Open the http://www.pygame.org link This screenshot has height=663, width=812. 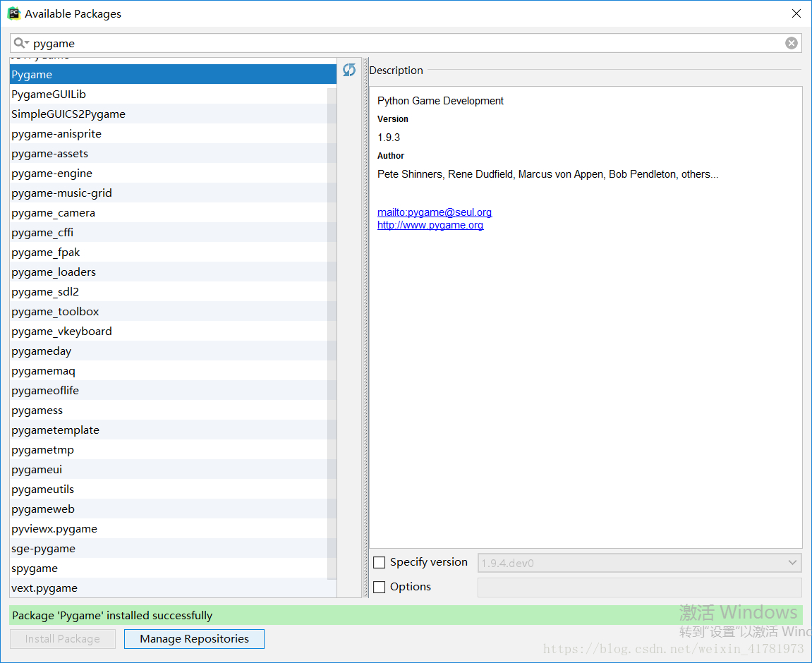click(430, 225)
